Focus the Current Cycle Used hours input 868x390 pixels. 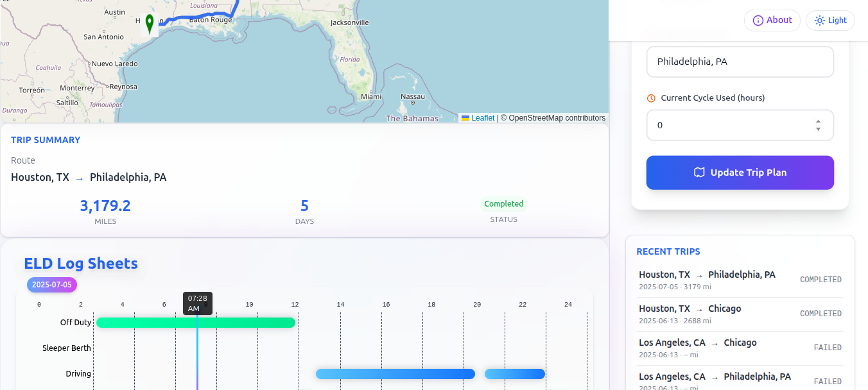point(740,125)
